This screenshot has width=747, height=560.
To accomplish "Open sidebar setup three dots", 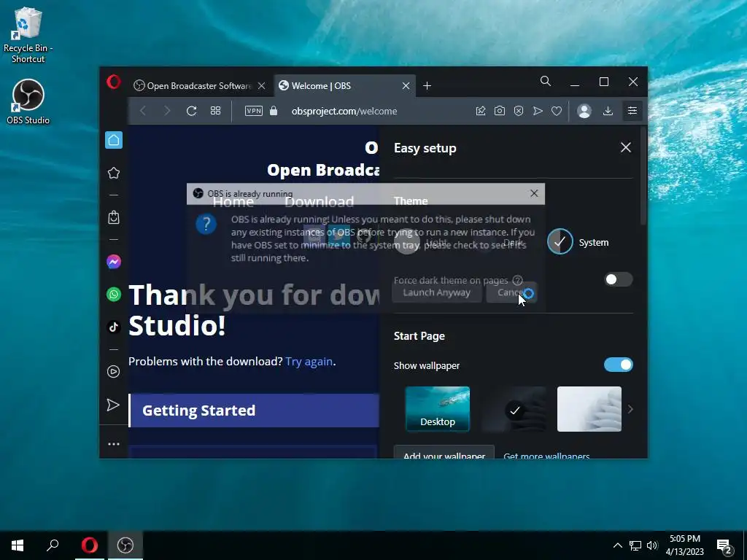I will [x=114, y=444].
